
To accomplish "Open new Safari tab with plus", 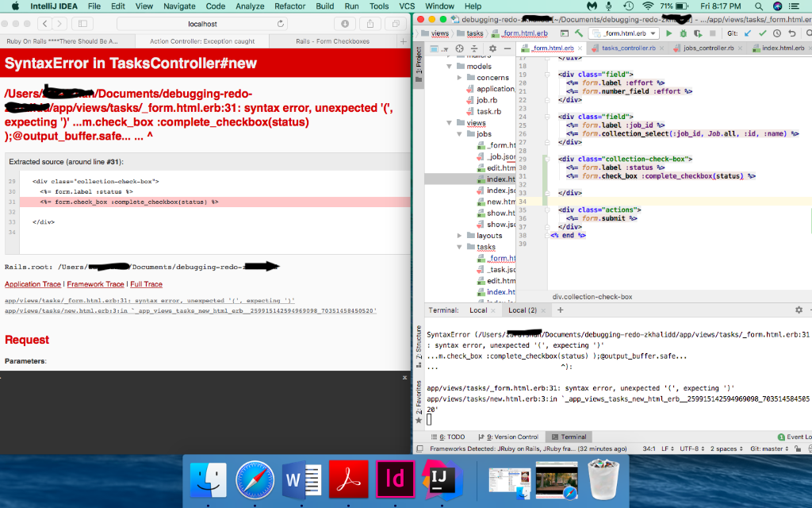I will 404,41.
